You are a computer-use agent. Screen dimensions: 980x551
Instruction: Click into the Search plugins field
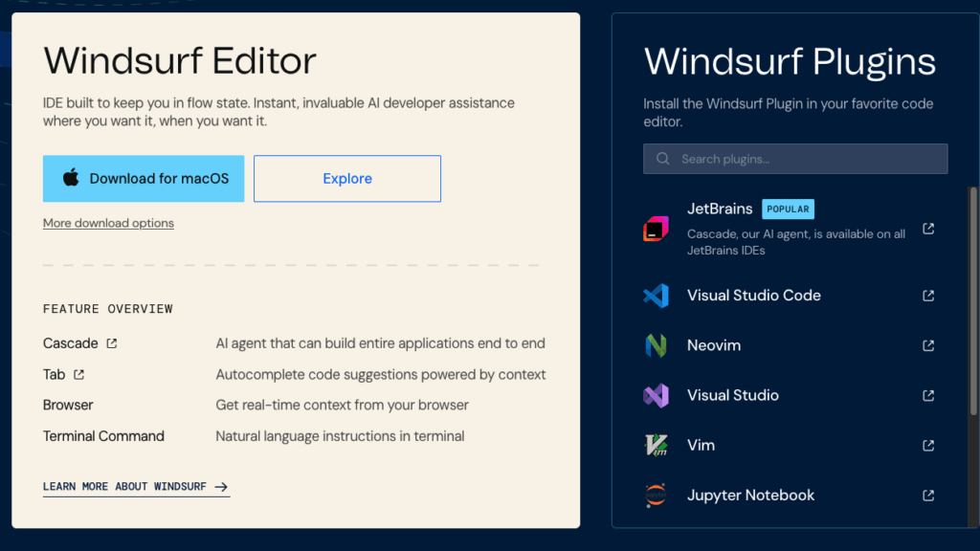point(804,159)
